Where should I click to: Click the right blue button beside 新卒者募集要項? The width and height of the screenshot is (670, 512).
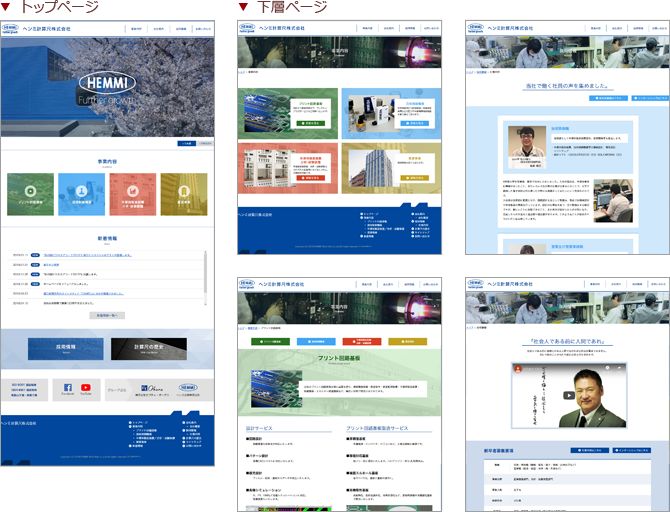(x=632, y=450)
